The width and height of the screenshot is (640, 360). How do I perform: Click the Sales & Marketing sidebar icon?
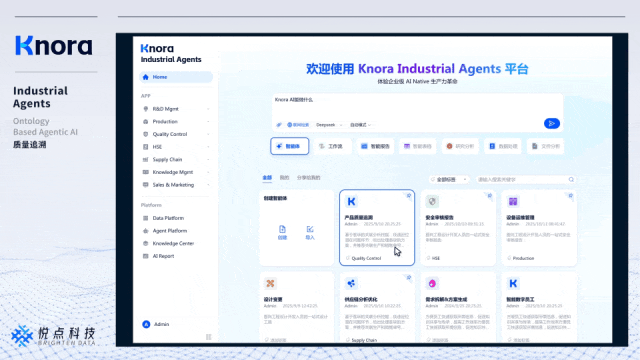146,185
